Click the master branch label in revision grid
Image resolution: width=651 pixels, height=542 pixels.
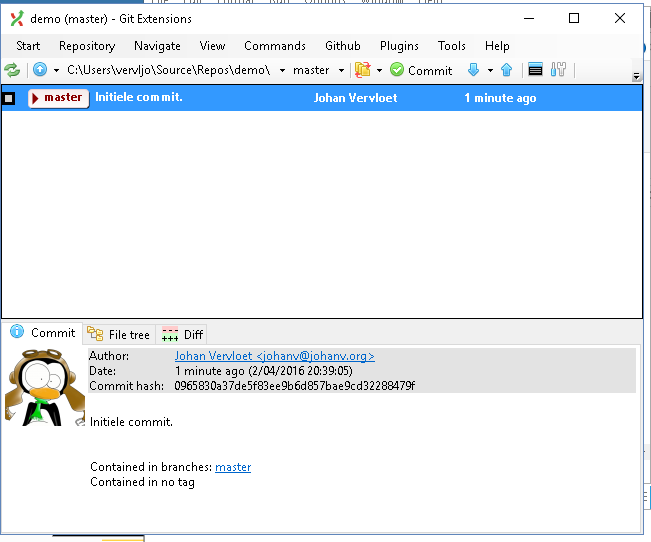point(59,98)
